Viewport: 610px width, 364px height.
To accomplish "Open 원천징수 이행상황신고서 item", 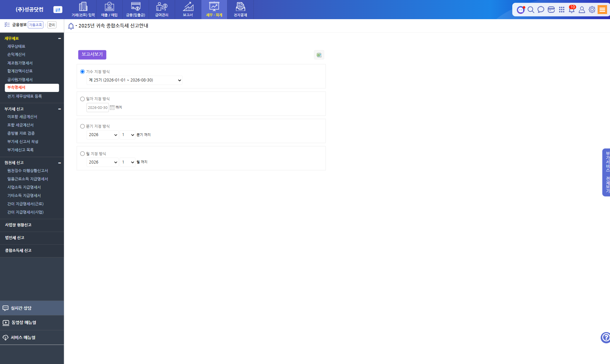I will click(x=27, y=171).
